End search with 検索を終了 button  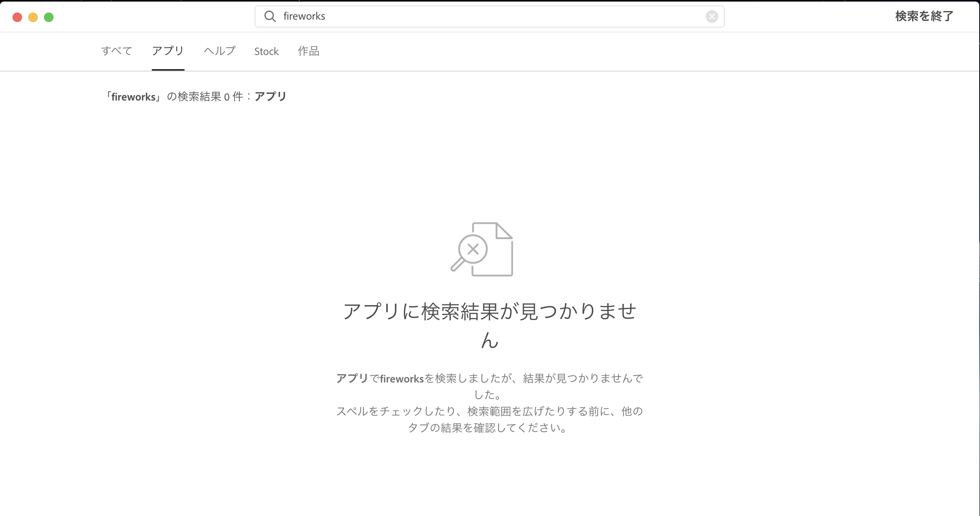[x=924, y=16]
